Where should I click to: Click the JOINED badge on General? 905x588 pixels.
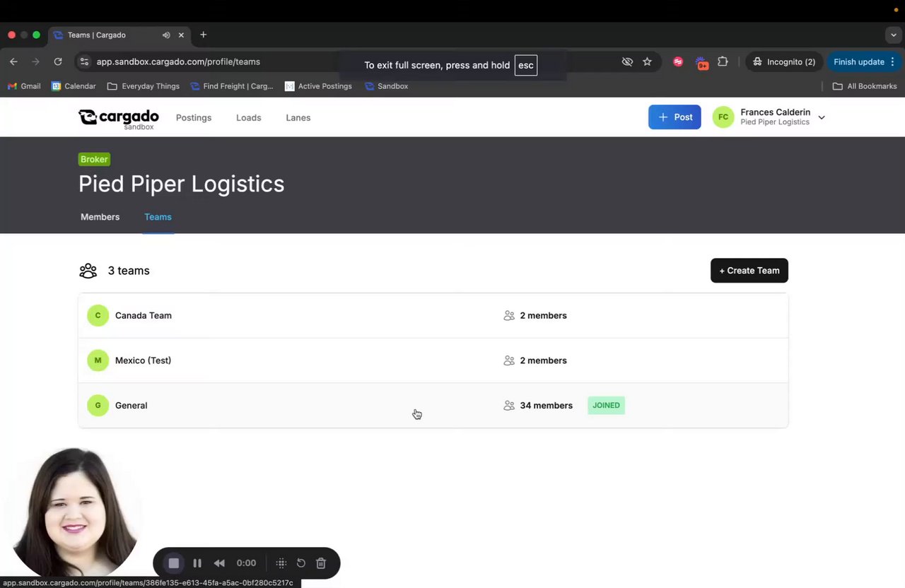tap(606, 406)
